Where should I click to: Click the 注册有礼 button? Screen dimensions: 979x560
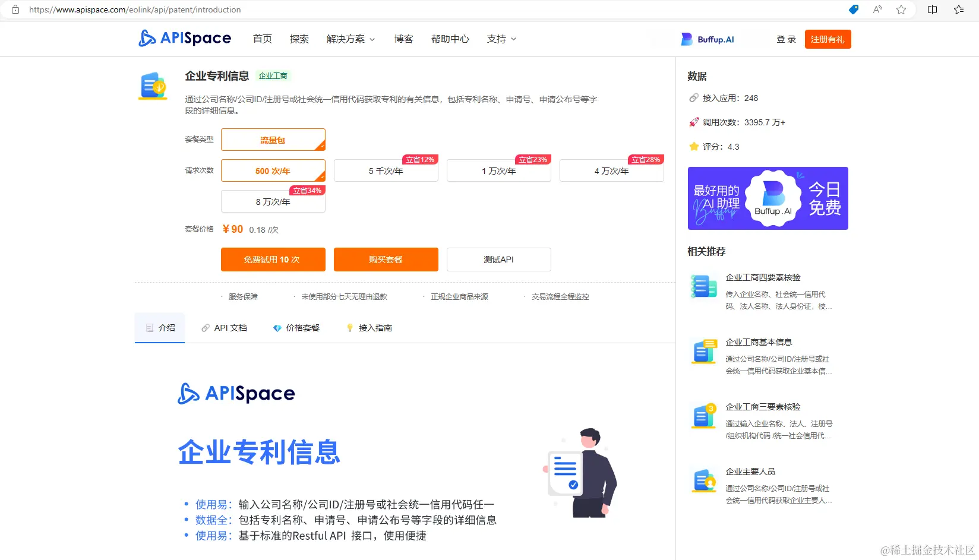tap(828, 39)
